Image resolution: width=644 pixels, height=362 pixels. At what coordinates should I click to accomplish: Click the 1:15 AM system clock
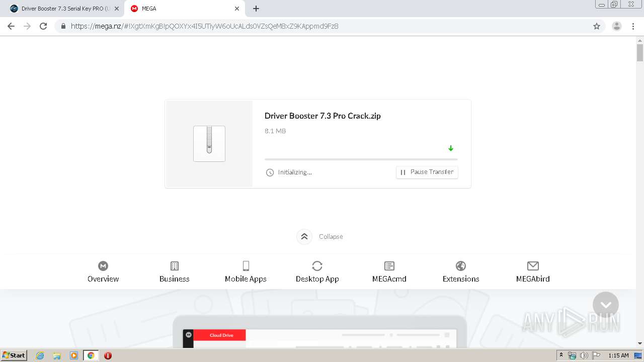pos(618,355)
